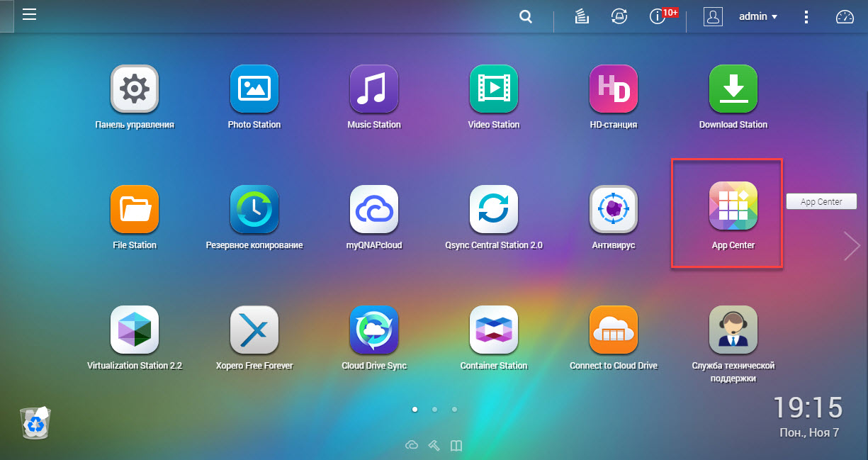Open Xopero Free Forever
868x460 pixels.
point(254,330)
